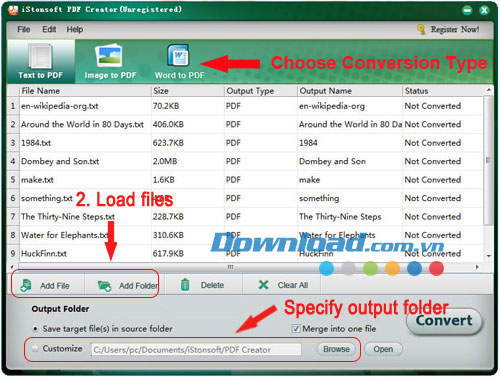
Task: Select 'Save target file(s) in source folder' radio
Action: [35, 329]
